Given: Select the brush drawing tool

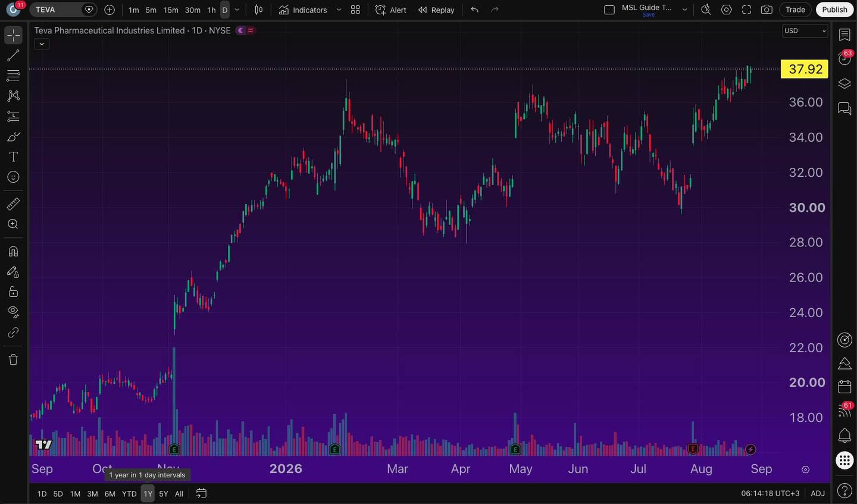Looking at the screenshot, I should click(x=13, y=137).
